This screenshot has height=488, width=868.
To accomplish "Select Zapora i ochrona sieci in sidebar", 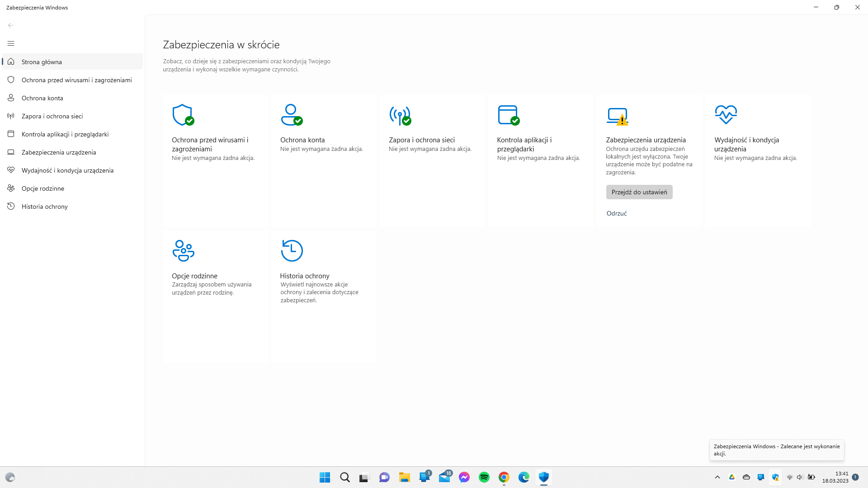I will click(52, 116).
